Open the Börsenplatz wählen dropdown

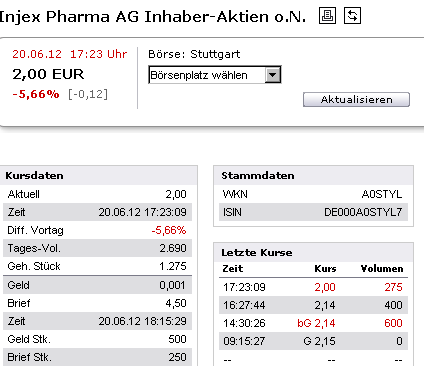coord(215,75)
